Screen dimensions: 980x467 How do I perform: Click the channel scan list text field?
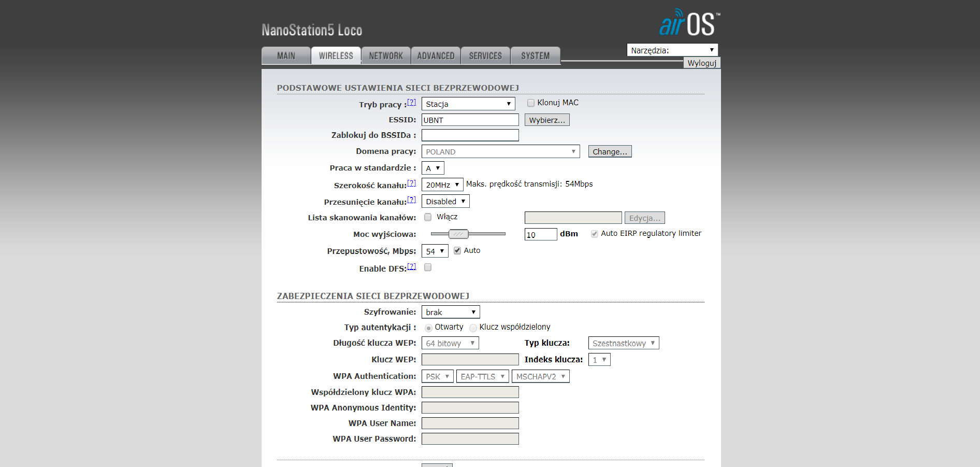point(573,218)
